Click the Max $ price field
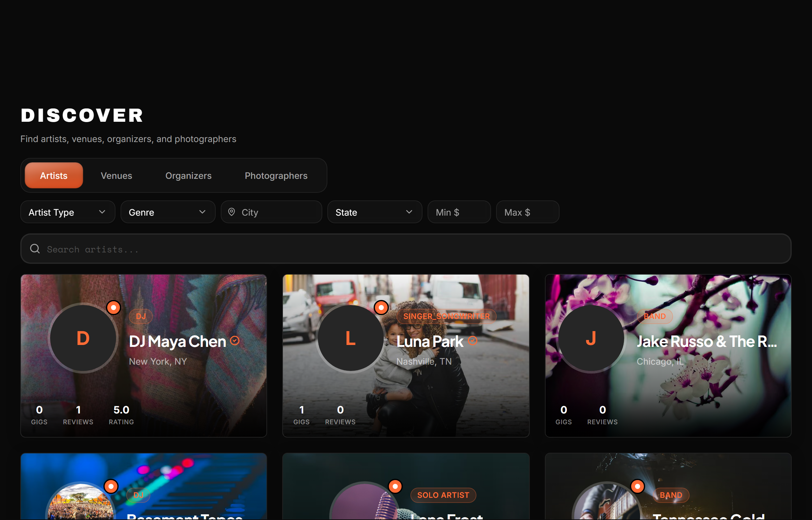This screenshot has width=812, height=520. pos(527,212)
